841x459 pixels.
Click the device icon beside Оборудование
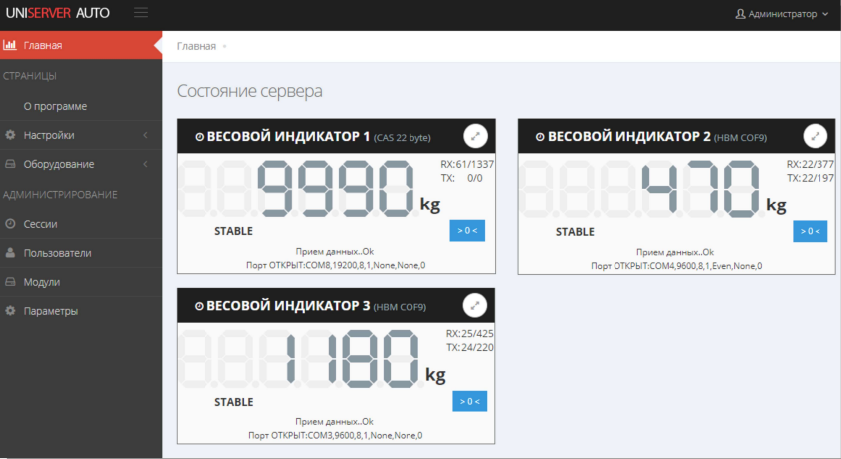[10, 164]
